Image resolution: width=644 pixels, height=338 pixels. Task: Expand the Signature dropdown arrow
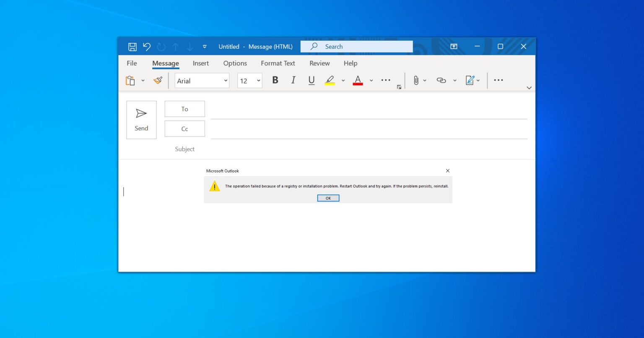[478, 81]
